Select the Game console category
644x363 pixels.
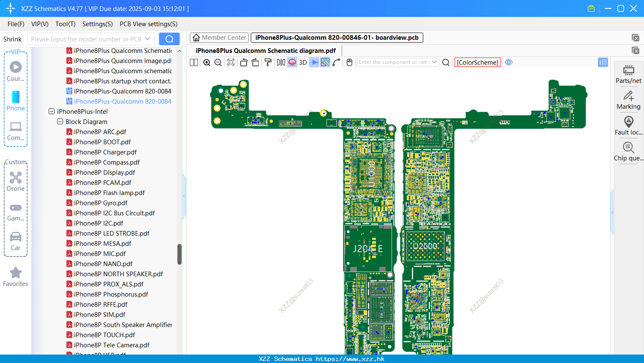click(x=16, y=212)
